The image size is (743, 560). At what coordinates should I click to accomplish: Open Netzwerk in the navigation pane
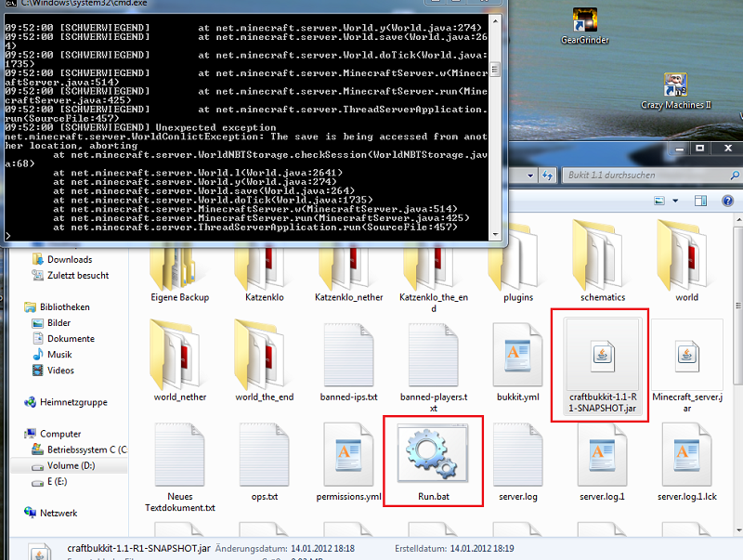51,513
